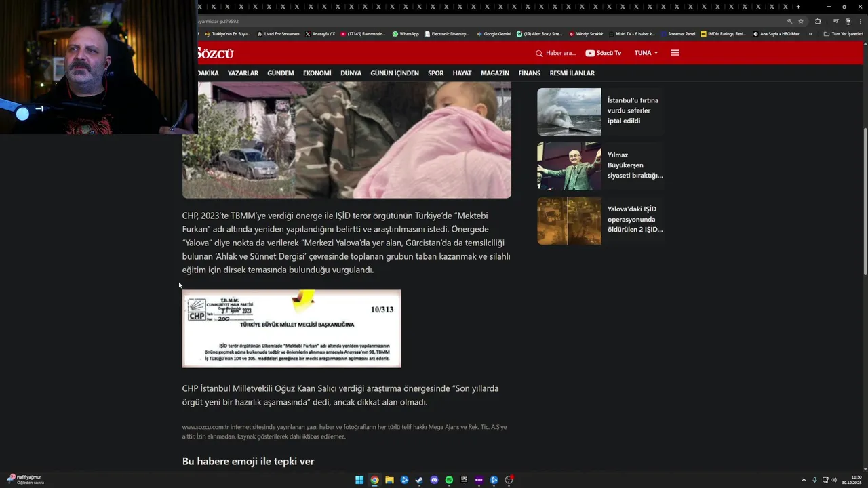The image size is (868, 488).
Task: Open File Explorer from the taskbar
Action: tap(389, 480)
